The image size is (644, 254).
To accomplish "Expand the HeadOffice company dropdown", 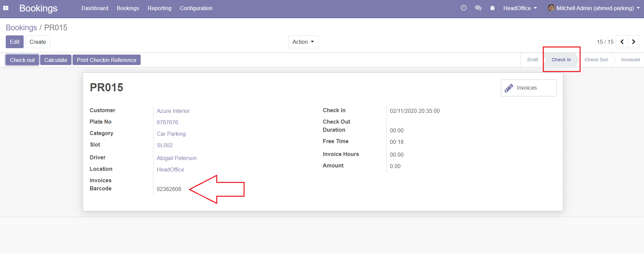I will coord(520,8).
